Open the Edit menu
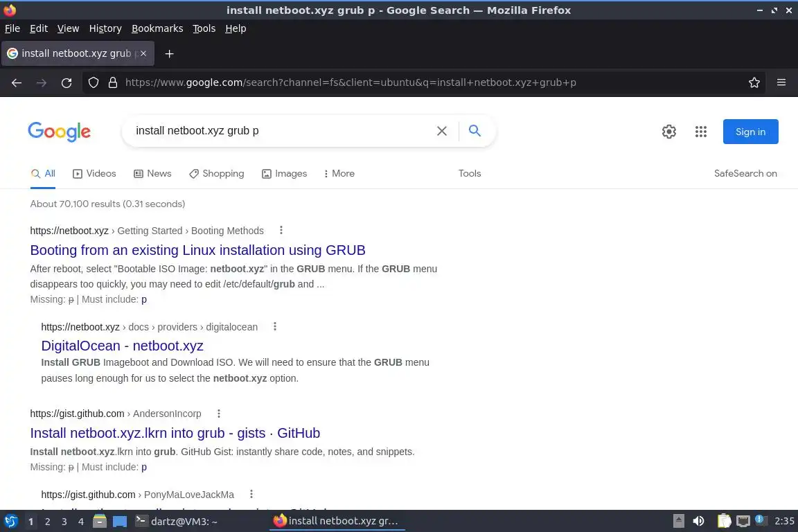 tap(39, 28)
